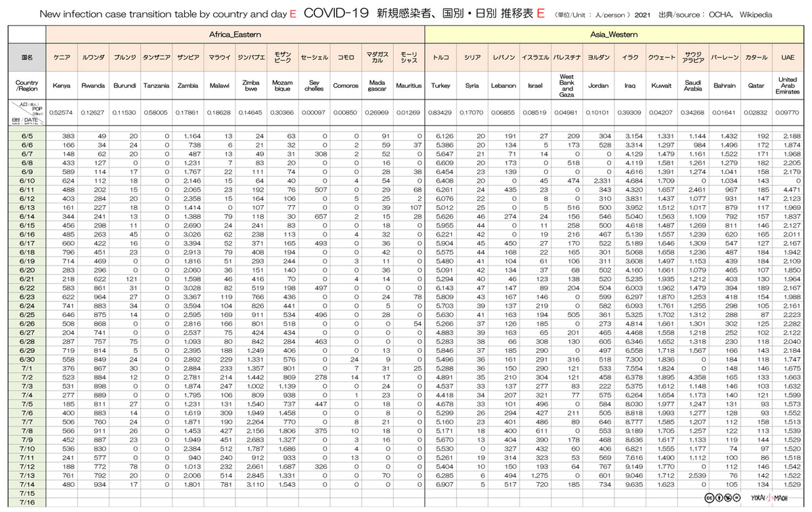Click the Zimbabwe column header
The image size is (812, 512).
(250, 86)
